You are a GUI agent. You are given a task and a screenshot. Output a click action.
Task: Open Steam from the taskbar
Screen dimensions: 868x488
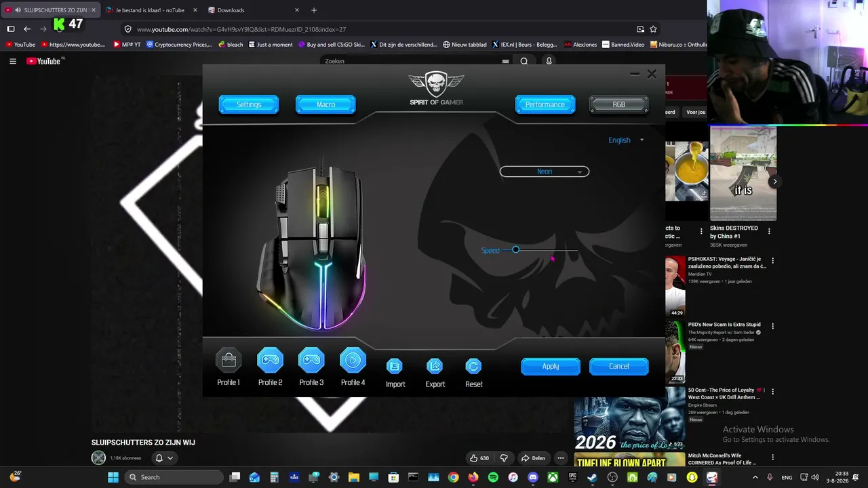593,477
